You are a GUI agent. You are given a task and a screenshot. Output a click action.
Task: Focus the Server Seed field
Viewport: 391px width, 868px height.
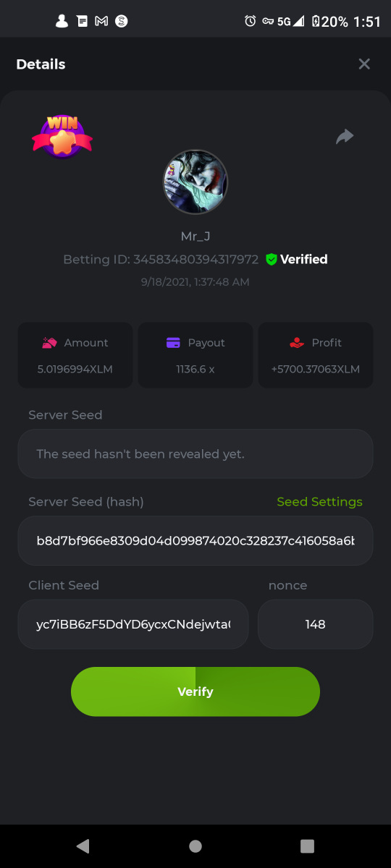[195, 454]
